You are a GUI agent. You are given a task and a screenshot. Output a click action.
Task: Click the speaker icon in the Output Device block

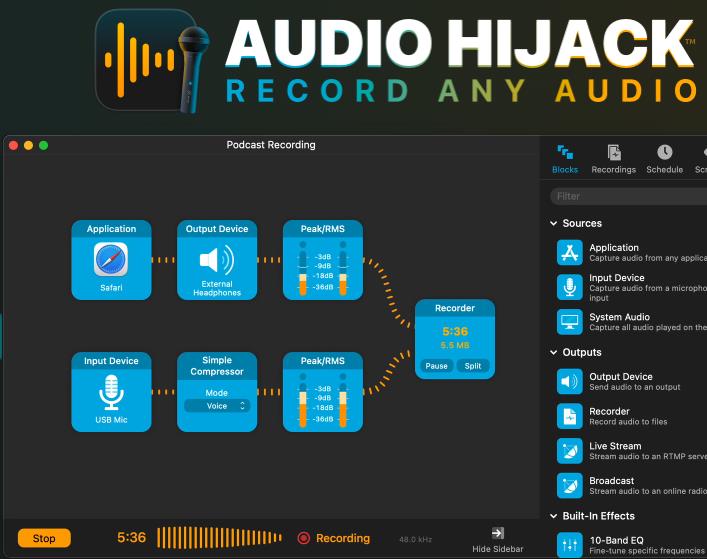click(x=217, y=260)
